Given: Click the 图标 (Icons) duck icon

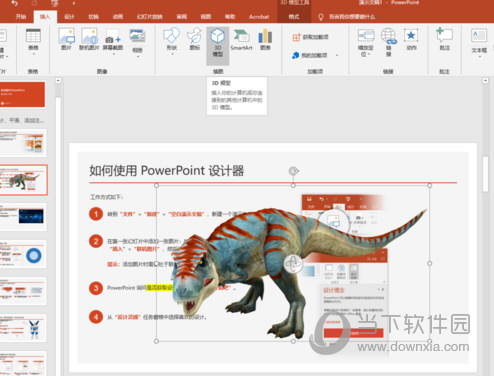Looking at the screenshot, I should (x=195, y=39).
